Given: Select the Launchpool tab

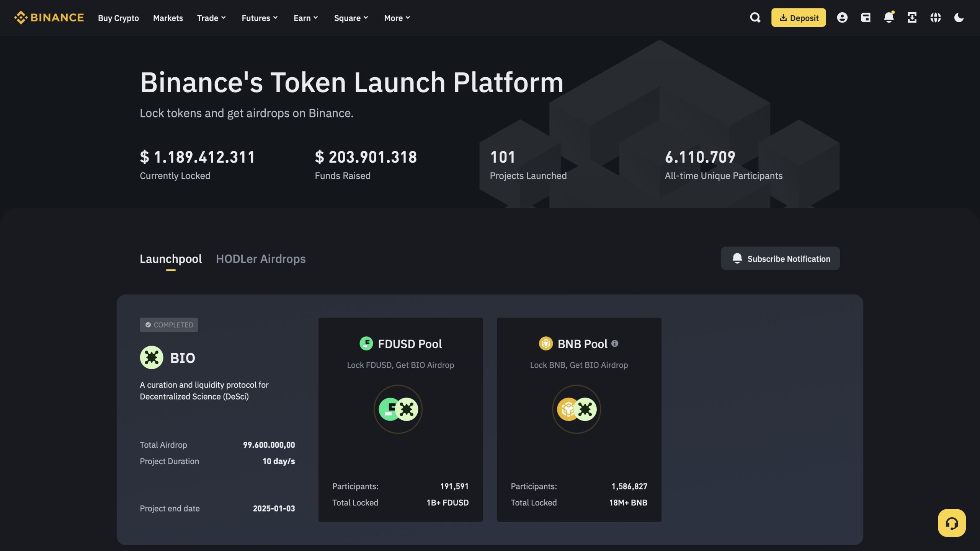Looking at the screenshot, I should [171, 259].
